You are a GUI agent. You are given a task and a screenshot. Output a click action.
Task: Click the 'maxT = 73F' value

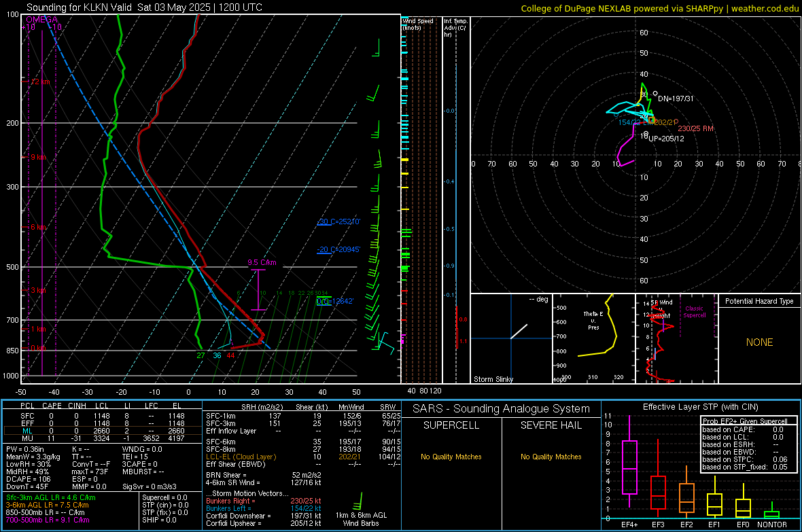click(90, 472)
